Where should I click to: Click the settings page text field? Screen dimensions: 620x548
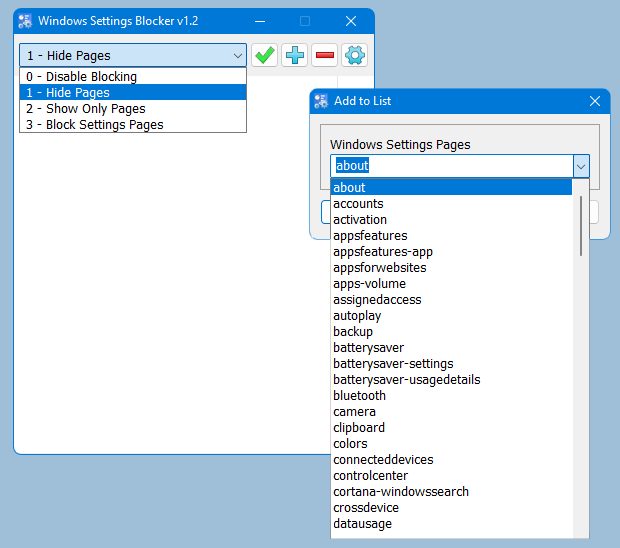coord(450,166)
